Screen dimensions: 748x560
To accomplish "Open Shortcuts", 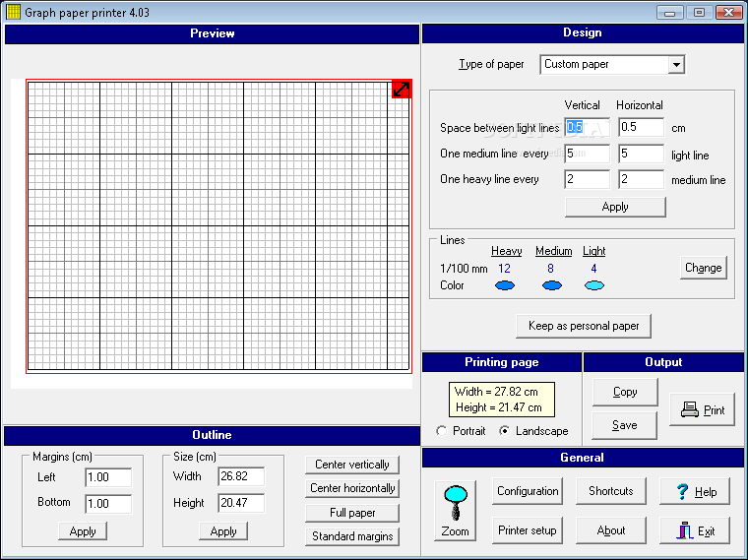I will (611, 491).
